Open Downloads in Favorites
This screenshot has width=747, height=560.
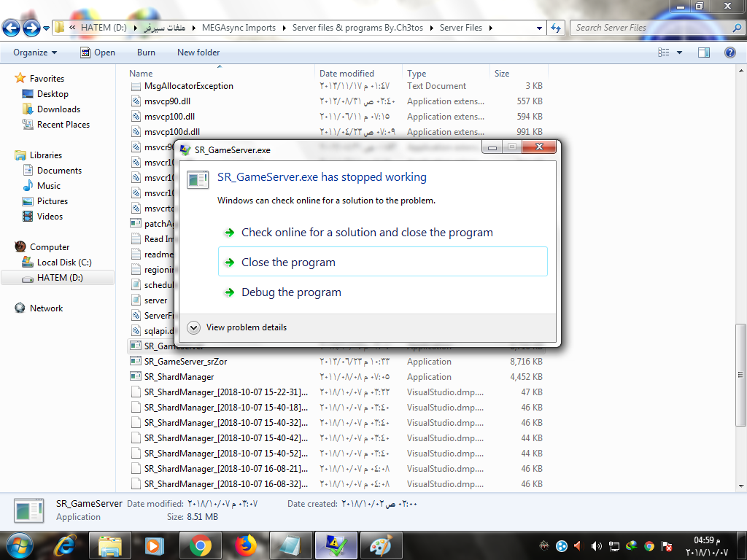[x=58, y=109]
